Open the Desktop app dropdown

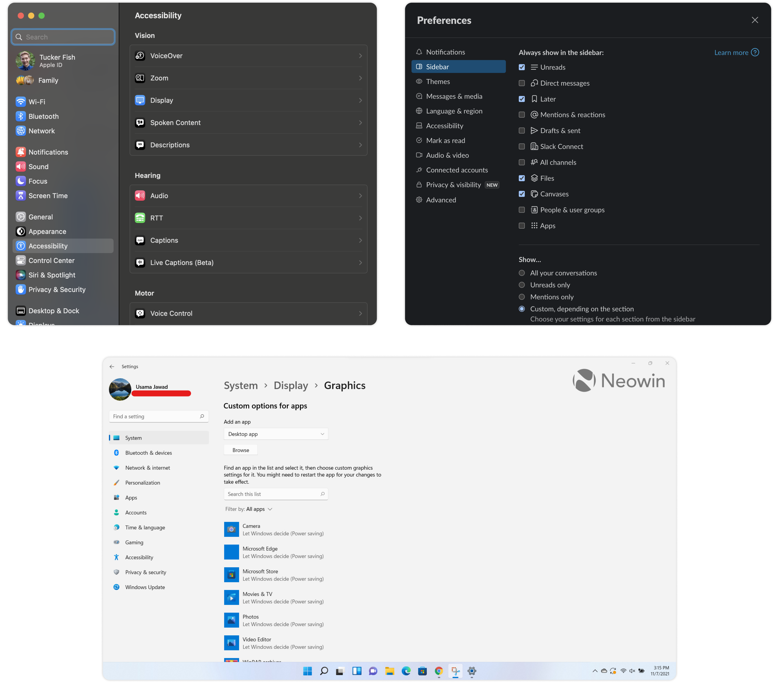click(276, 434)
